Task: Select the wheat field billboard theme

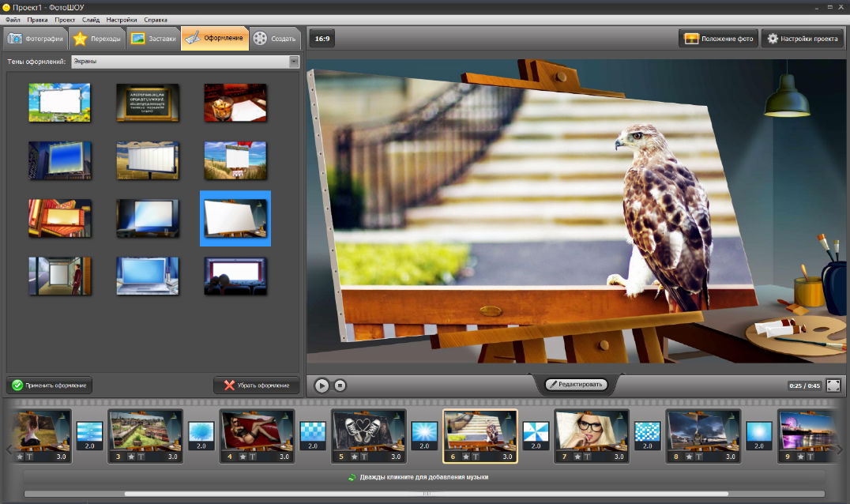Action: [x=148, y=160]
